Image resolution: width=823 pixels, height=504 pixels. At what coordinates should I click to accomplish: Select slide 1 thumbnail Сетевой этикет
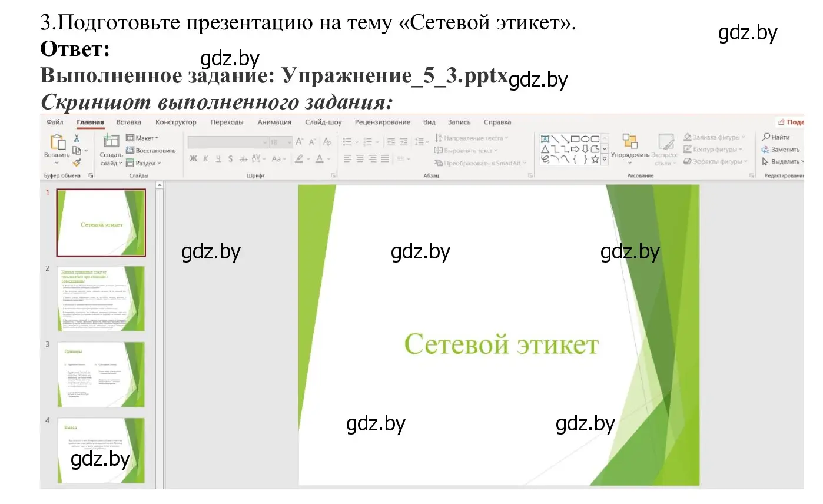click(101, 223)
